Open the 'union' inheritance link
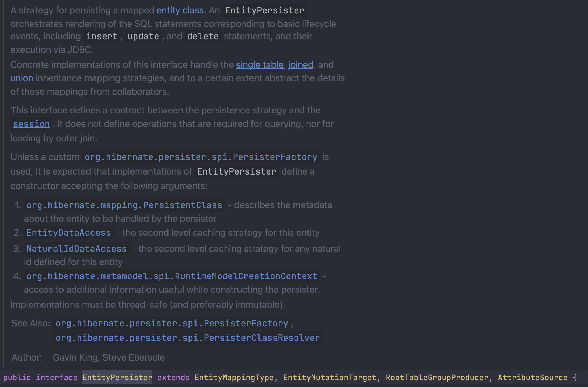The width and height of the screenshot is (588, 387). pyautogui.click(x=22, y=78)
